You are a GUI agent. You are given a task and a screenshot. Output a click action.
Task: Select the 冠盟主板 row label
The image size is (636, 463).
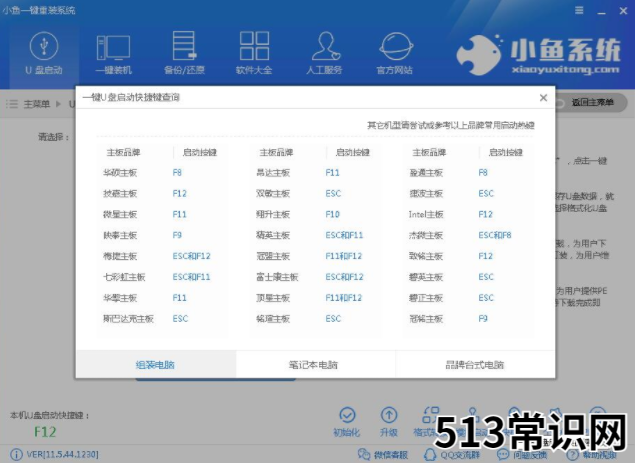[x=273, y=256]
